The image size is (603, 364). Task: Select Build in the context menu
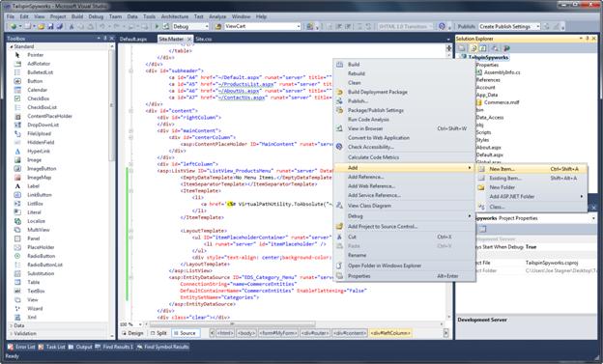pos(405,64)
